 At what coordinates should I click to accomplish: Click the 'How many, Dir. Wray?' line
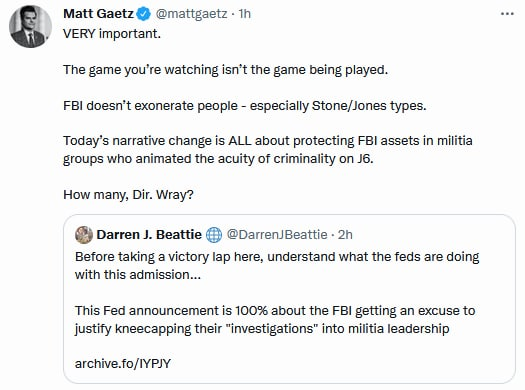point(128,194)
